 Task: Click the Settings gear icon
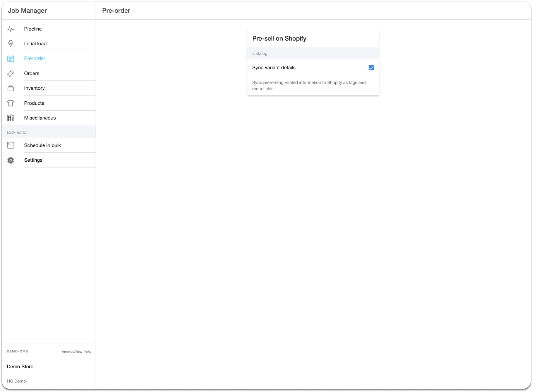[11, 160]
